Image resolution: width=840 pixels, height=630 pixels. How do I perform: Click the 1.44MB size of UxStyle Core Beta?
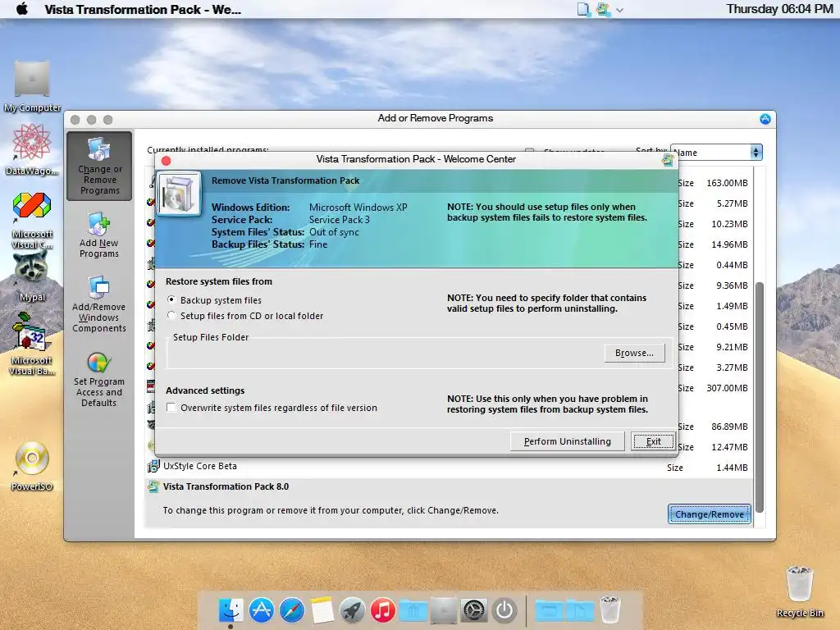732,468
